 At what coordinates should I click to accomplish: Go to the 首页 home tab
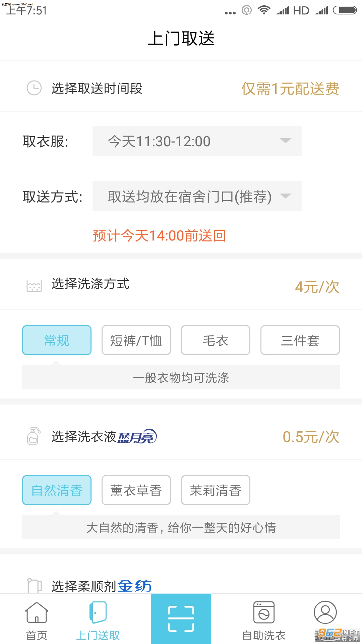tap(37, 621)
